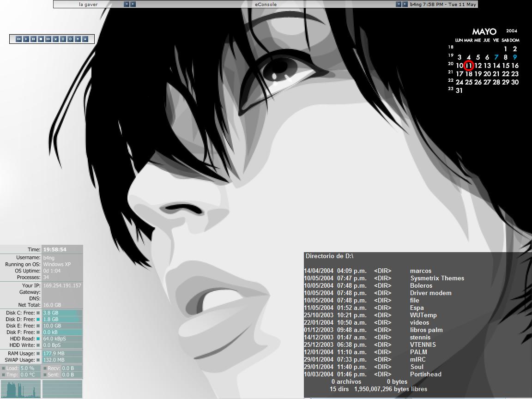Select blue day 7 in the calendar
The image size is (532, 399).
click(496, 57)
